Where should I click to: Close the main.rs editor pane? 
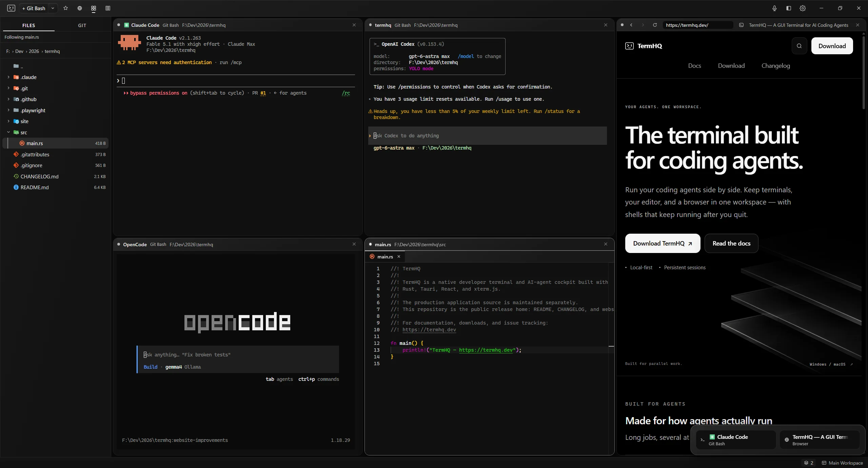click(x=606, y=244)
